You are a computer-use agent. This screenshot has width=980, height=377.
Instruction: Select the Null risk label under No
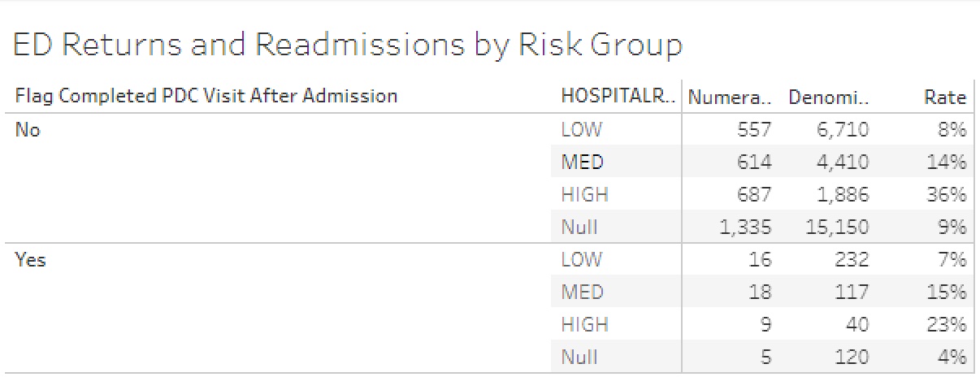pyautogui.click(x=579, y=227)
